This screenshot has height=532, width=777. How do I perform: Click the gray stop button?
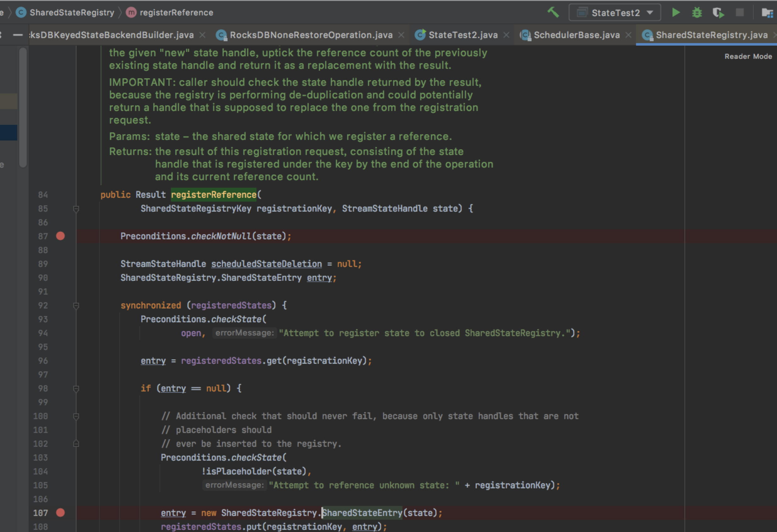740,13
